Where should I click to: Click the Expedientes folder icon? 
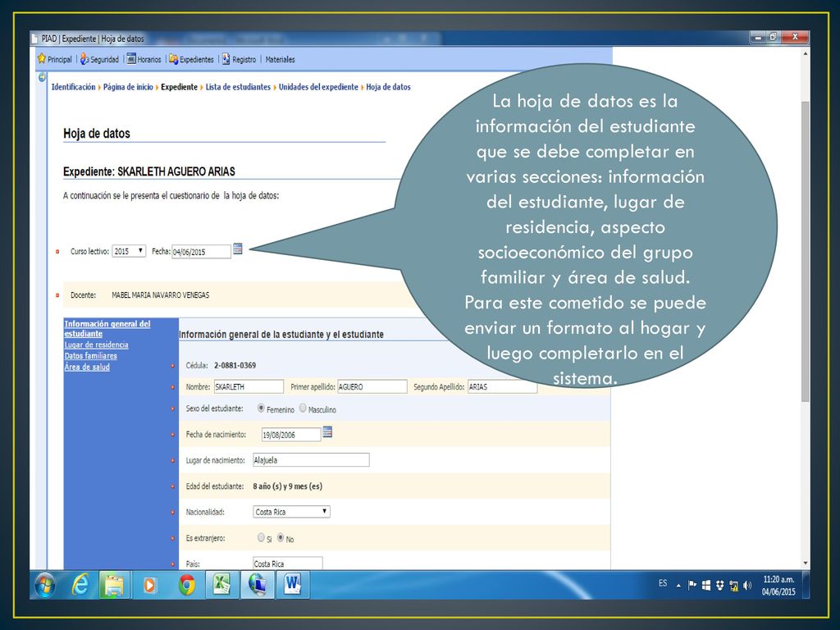point(174,59)
